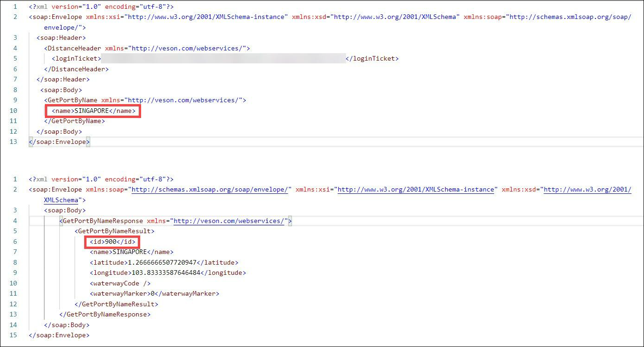Image resolution: width=644 pixels, height=347 pixels.
Task: Click the SINGAPORE name element in response
Action: click(x=131, y=252)
